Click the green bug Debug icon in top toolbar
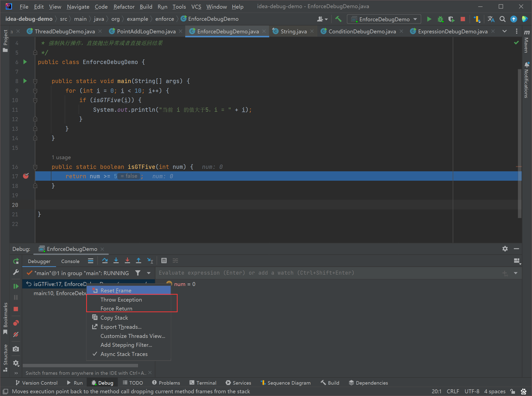532x396 pixels. click(x=440, y=19)
